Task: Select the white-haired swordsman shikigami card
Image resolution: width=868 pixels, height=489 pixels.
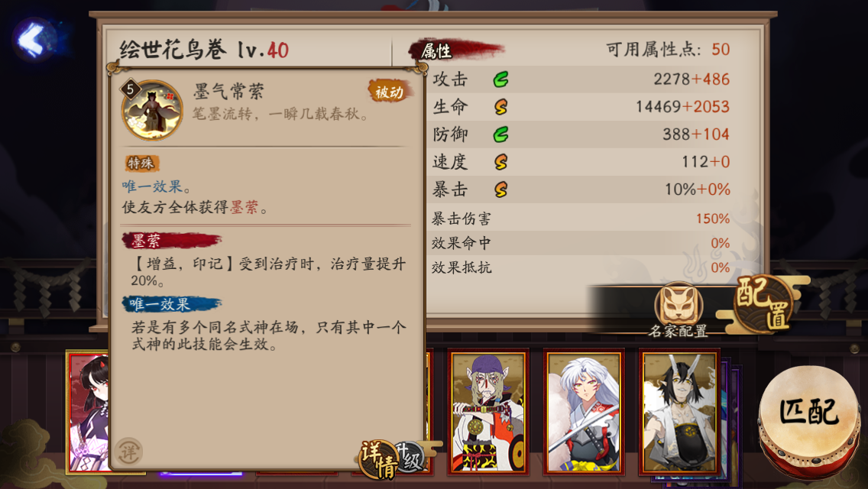Action: click(584, 412)
